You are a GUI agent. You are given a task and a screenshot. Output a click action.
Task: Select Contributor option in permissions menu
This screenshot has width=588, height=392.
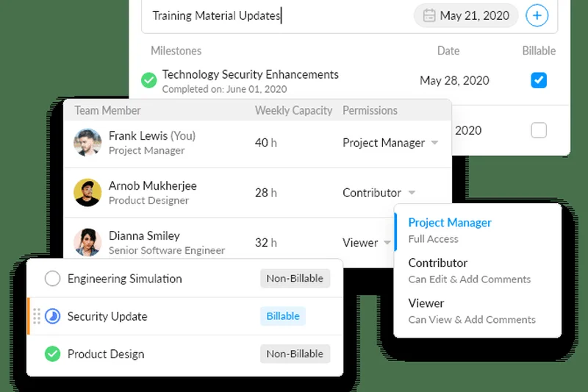click(438, 263)
